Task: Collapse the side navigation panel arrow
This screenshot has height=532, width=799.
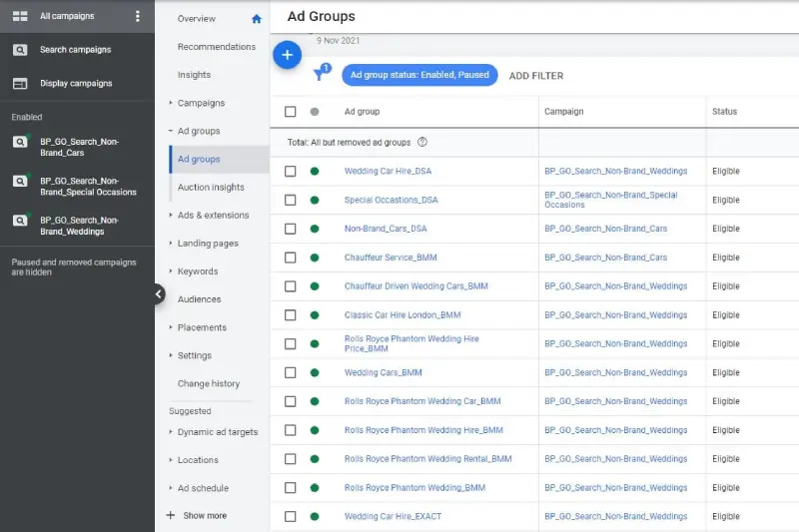Action: 159,293
